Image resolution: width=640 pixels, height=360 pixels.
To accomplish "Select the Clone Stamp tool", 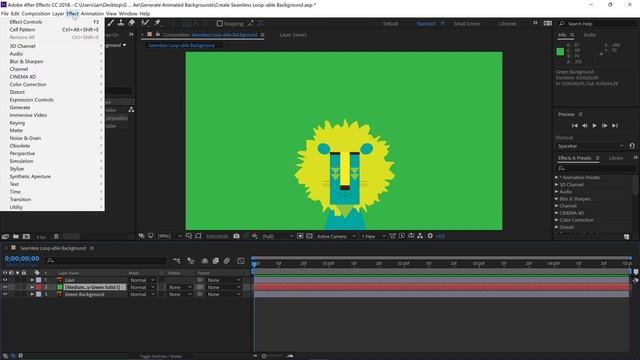I will 121,23.
